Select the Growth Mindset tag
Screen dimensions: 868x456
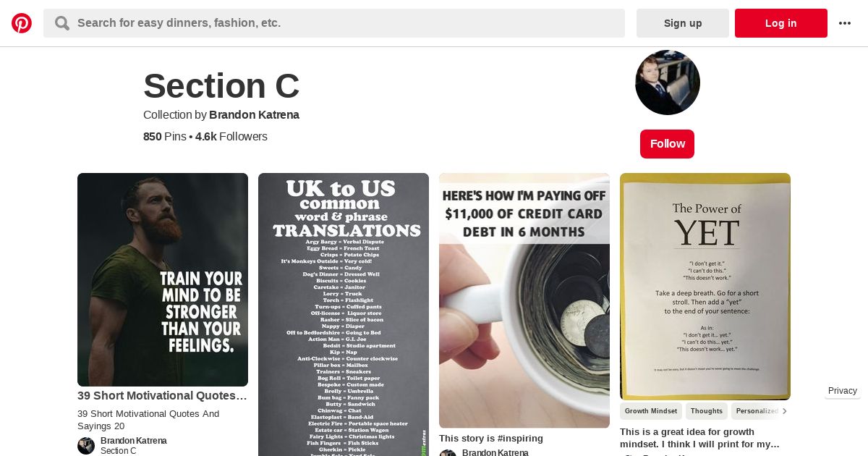(651, 411)
